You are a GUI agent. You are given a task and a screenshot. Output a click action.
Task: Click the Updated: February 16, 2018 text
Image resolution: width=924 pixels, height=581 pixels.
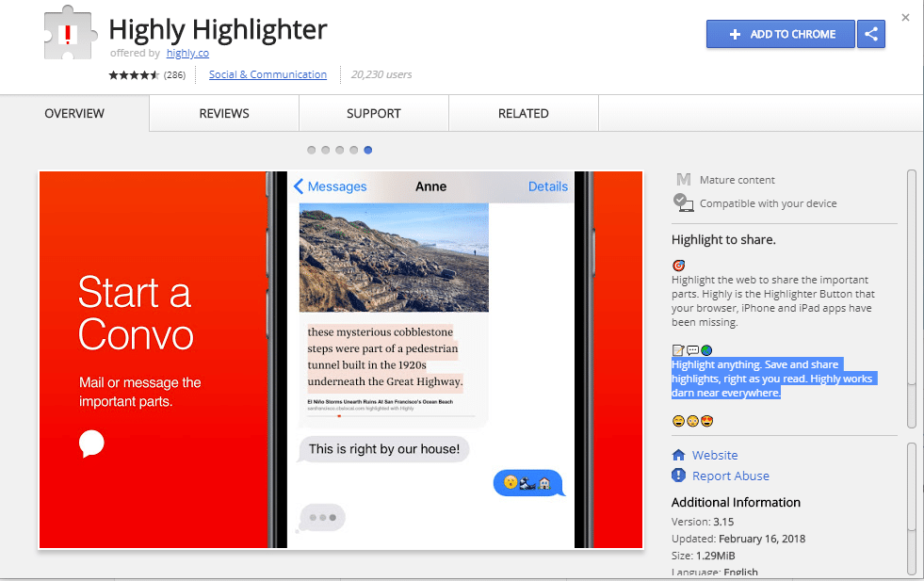tap(738, 539)
